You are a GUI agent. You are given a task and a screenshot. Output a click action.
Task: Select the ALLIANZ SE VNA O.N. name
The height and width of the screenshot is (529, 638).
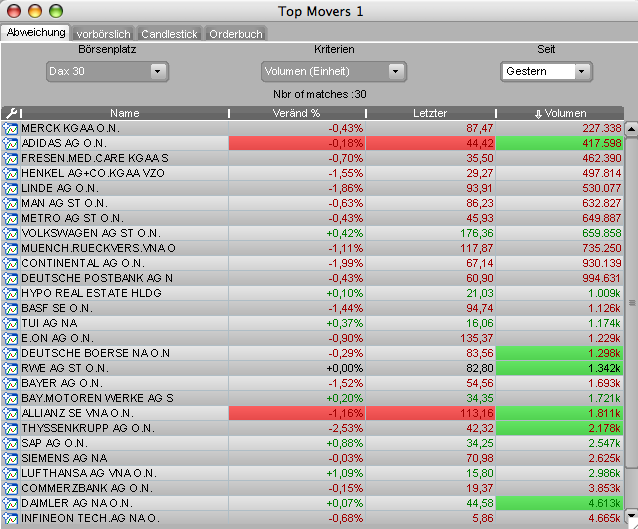click(x=77, y=414)
